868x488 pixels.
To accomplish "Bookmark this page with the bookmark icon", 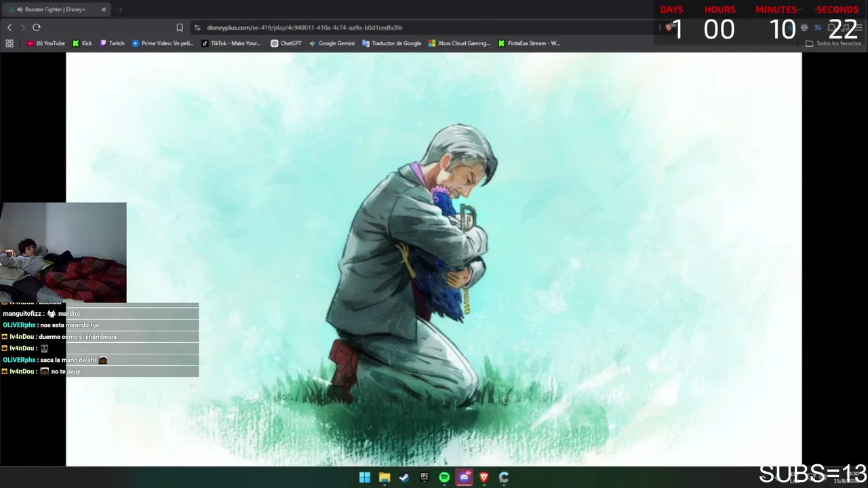I will (180, 27).
